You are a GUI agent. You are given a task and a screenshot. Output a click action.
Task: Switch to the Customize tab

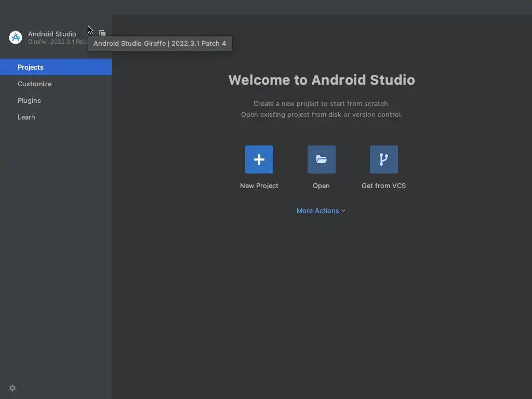56,84
